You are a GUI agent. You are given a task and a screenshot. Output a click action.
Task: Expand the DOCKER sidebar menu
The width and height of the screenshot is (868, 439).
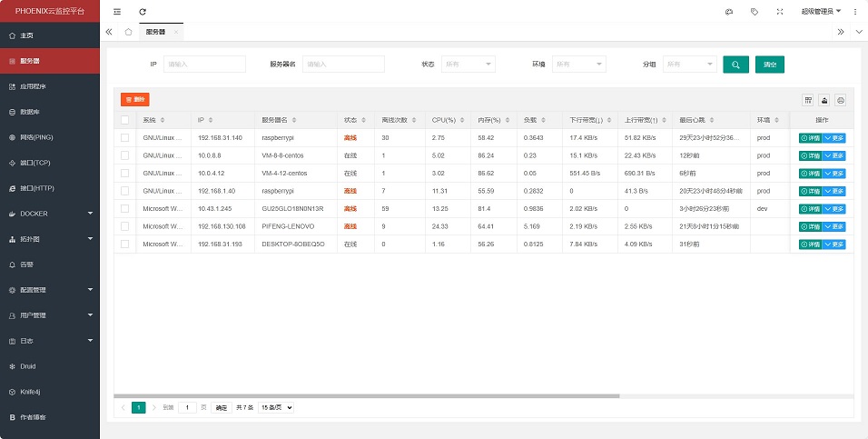coord(49,214)
